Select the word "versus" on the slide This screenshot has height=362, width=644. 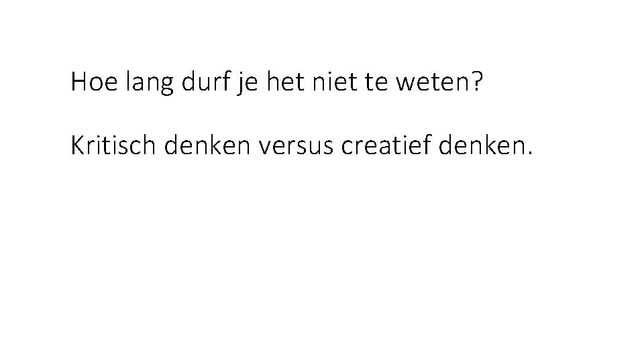(x=296, y=147)
